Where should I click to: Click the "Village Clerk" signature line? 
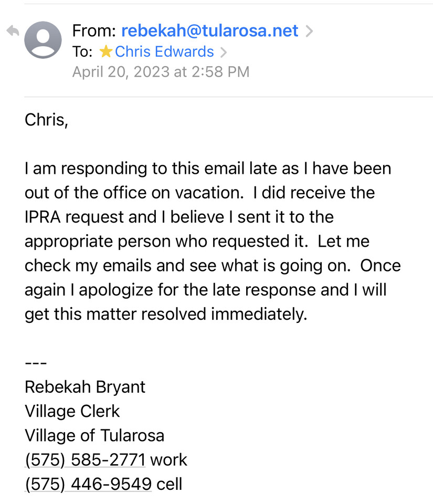point(72,411)
